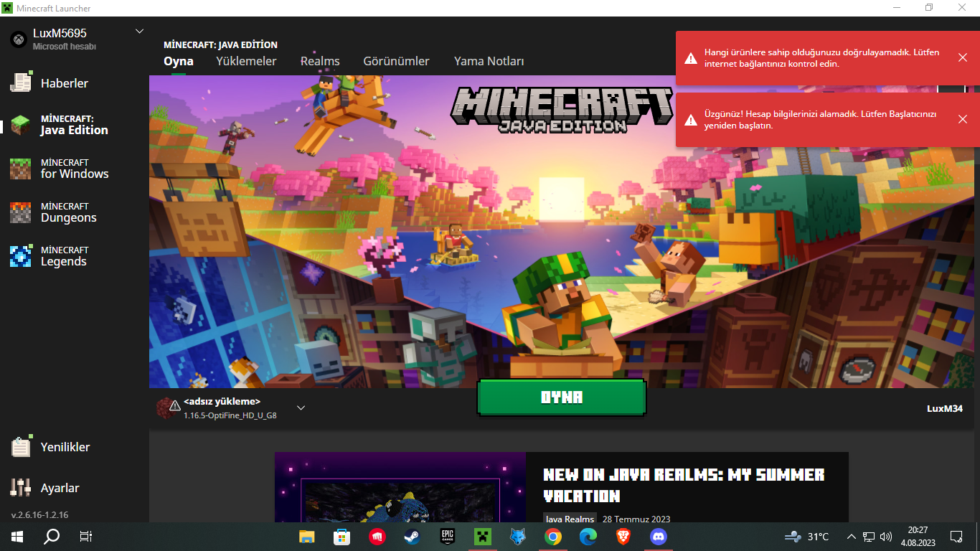Screen dimensions: 980x551
Task: Switch to the Oyna tab
Action: [179, 61]
